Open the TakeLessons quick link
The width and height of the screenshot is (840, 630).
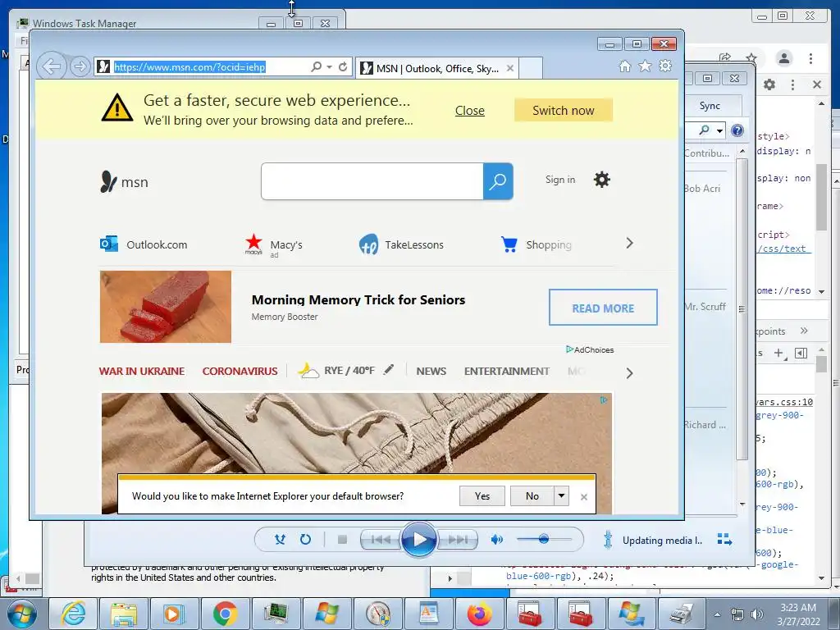400,244
